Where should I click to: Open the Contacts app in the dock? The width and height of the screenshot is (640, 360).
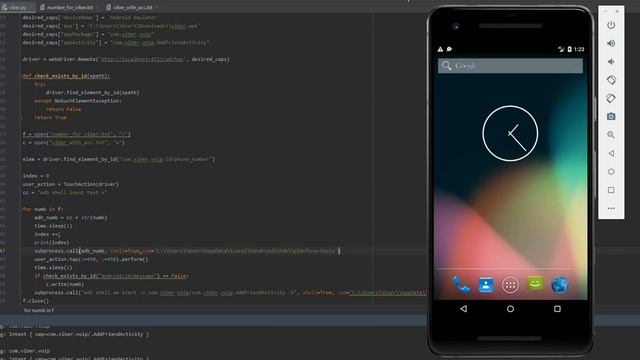click(x=486, y=285)
